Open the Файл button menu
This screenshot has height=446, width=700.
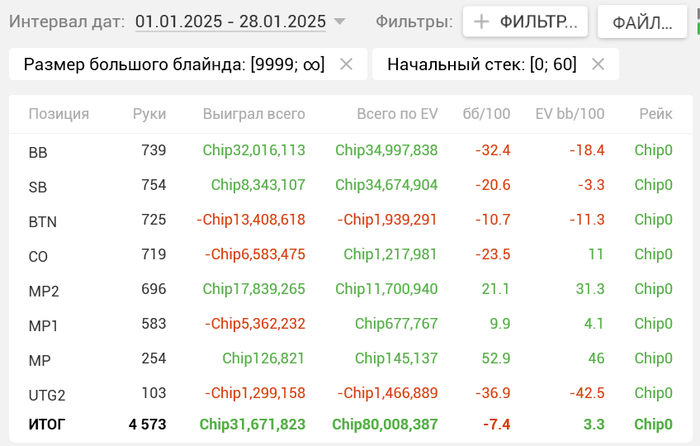[643, 21]
